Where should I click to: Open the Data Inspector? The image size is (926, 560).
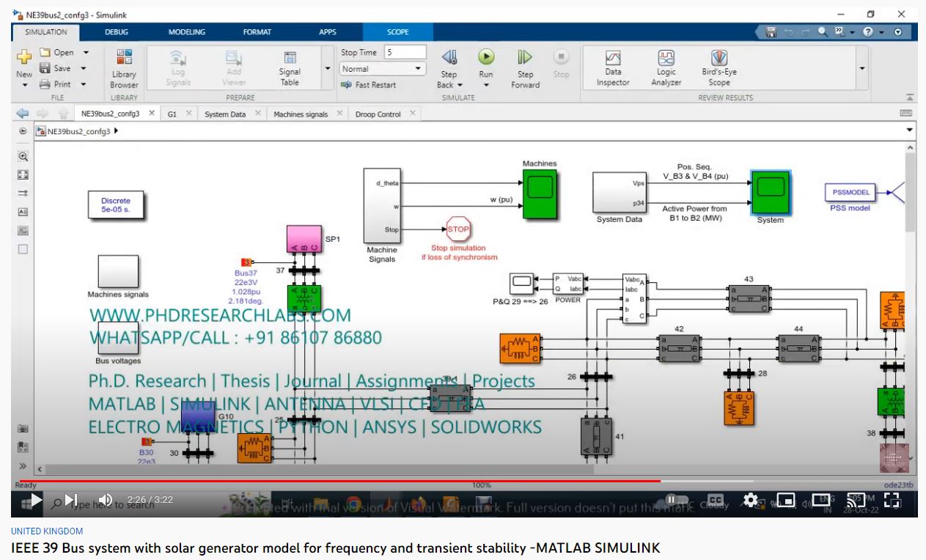pyautogui.click(x=613, y=68)
